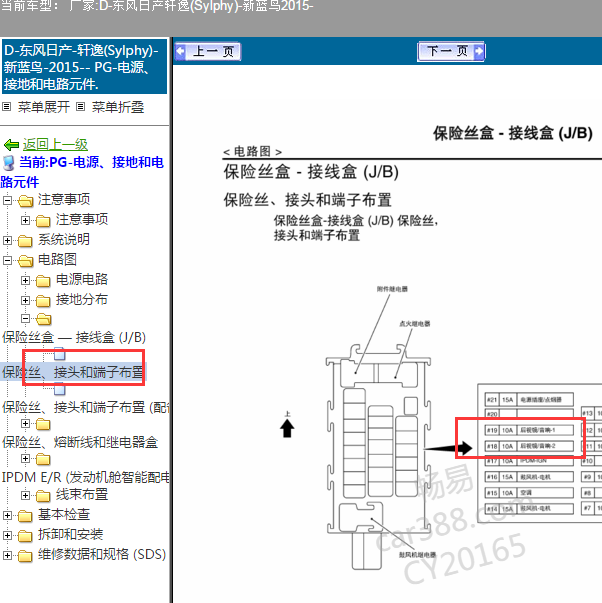Open the 拆卸和安装 tree item
This screenshot has width=602, height=603.
[x=70, y=535]
